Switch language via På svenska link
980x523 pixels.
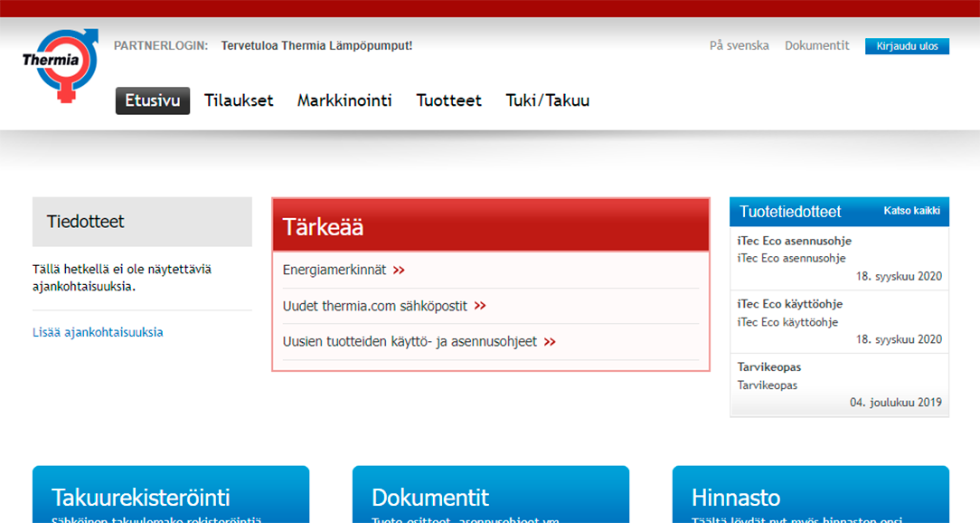(x=739, y=45)
